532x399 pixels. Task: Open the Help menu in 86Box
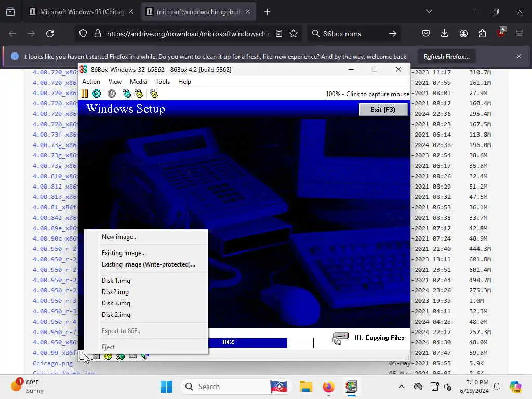[184, 82]
